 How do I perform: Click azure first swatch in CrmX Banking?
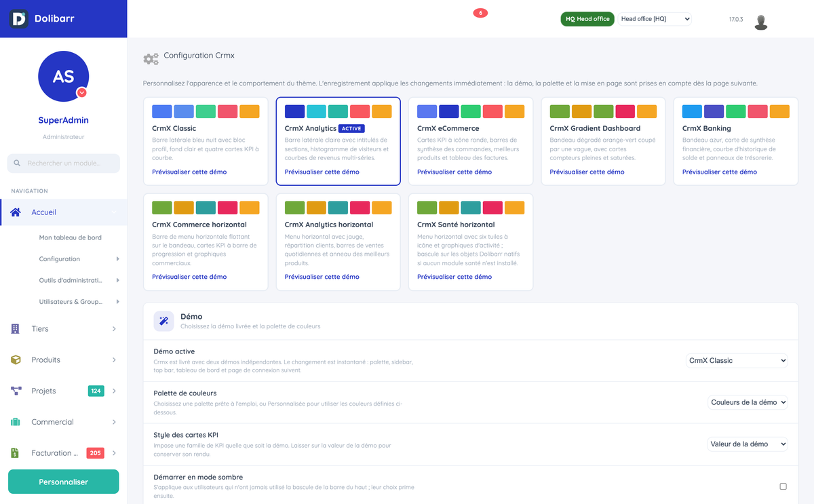[x=692, y=112]
